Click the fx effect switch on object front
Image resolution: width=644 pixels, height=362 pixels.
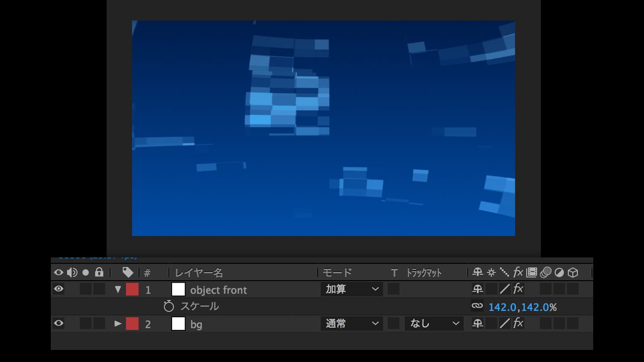tap(518, 290)
